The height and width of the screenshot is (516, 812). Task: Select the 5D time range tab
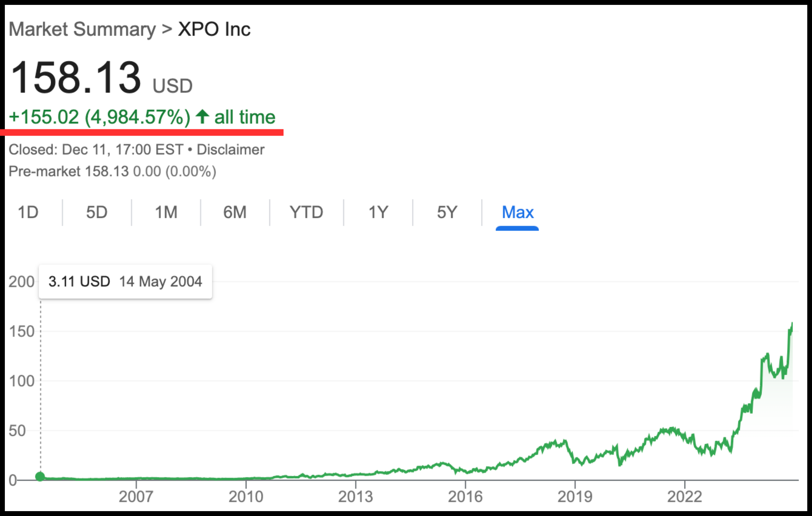[x=97, y=212]
